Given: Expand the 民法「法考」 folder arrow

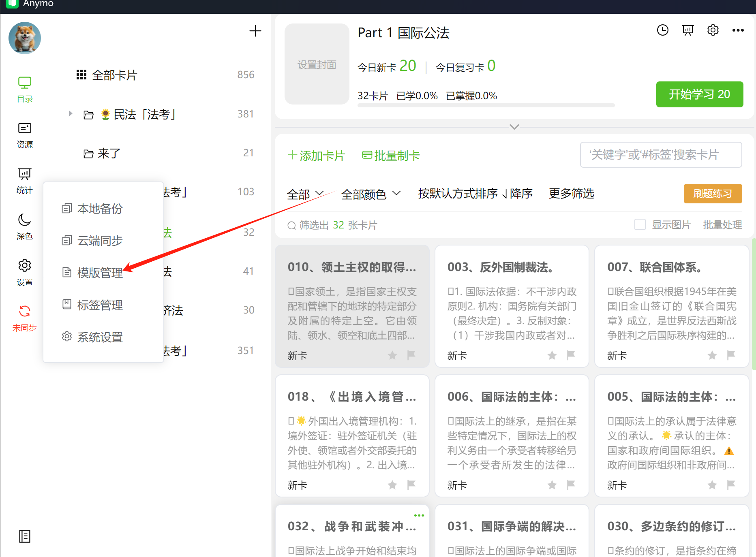Looking at the screenshot, I should coord(71,114).
